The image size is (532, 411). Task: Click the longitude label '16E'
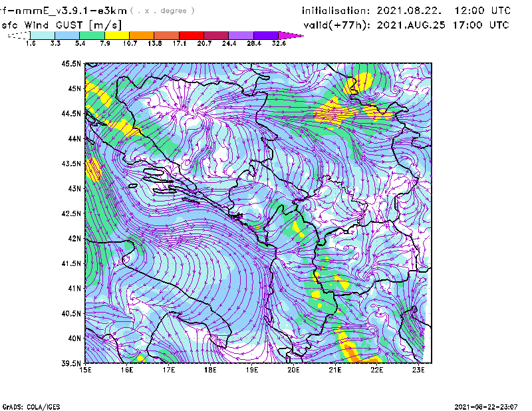tap(127, 370)
